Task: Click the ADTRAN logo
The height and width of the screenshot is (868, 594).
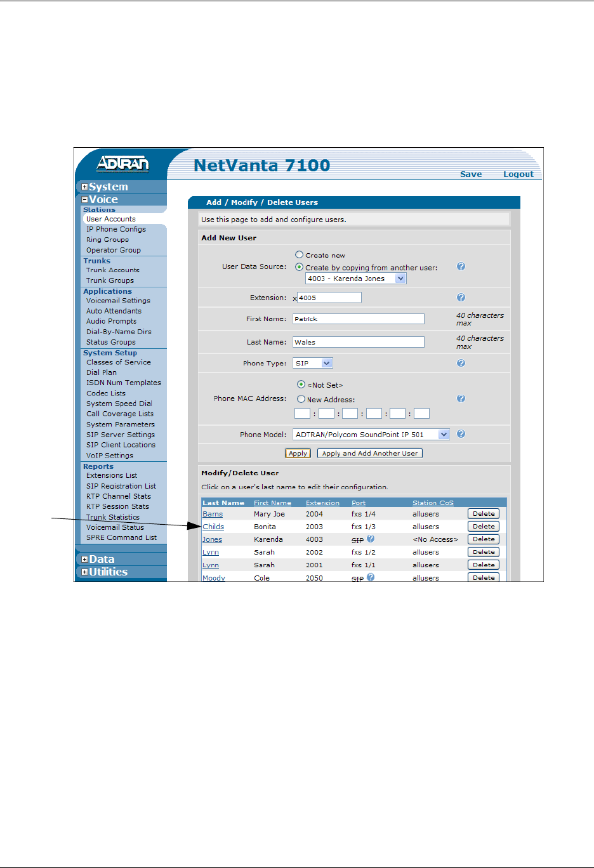Action: coord(122,164)
